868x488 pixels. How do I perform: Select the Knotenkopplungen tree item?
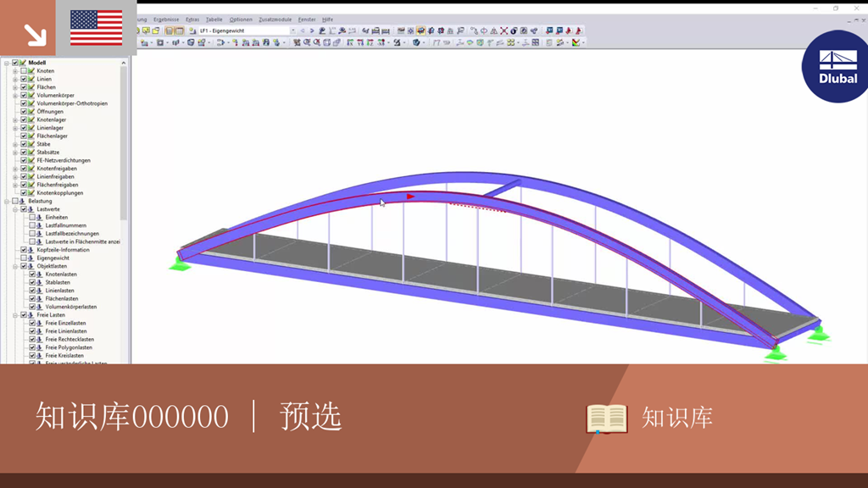60,193
